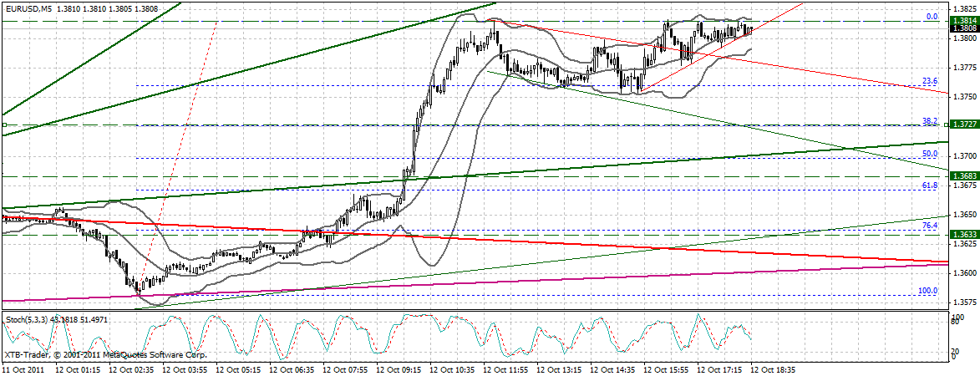Viewport: 980px width, 376px height.
Task: Select the Fibonacci 50.0 level label
Action: pos(931,154)
